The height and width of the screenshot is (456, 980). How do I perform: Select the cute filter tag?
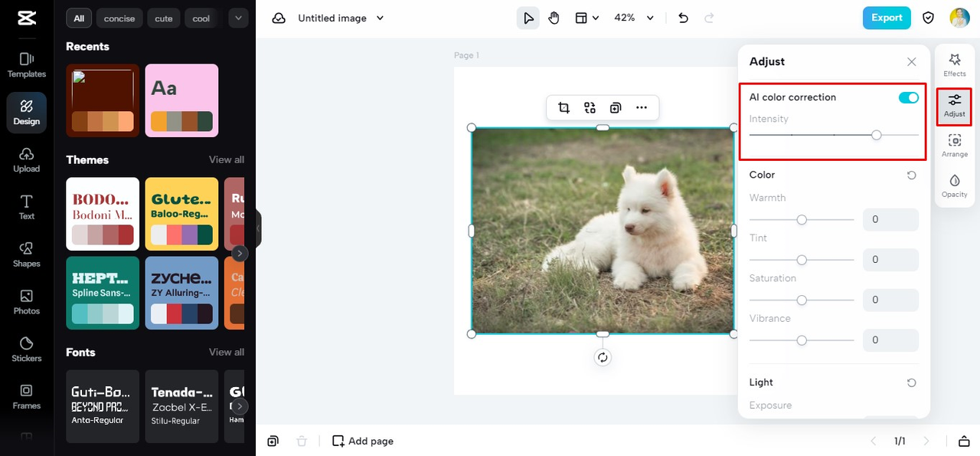164,18
